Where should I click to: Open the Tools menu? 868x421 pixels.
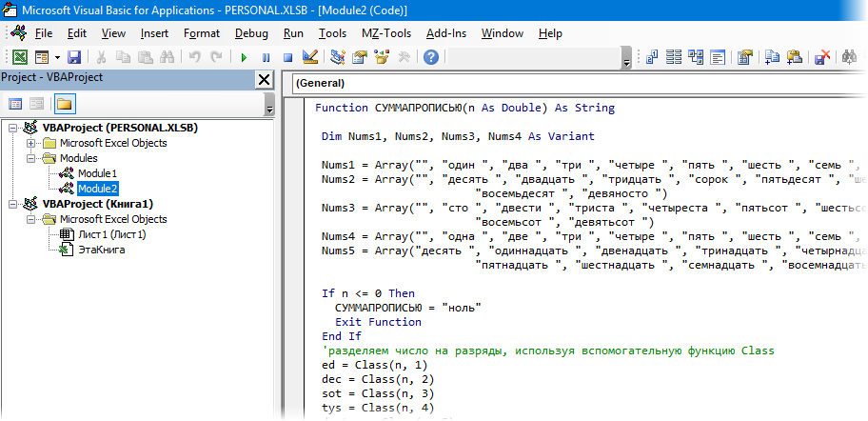(332, 33)
